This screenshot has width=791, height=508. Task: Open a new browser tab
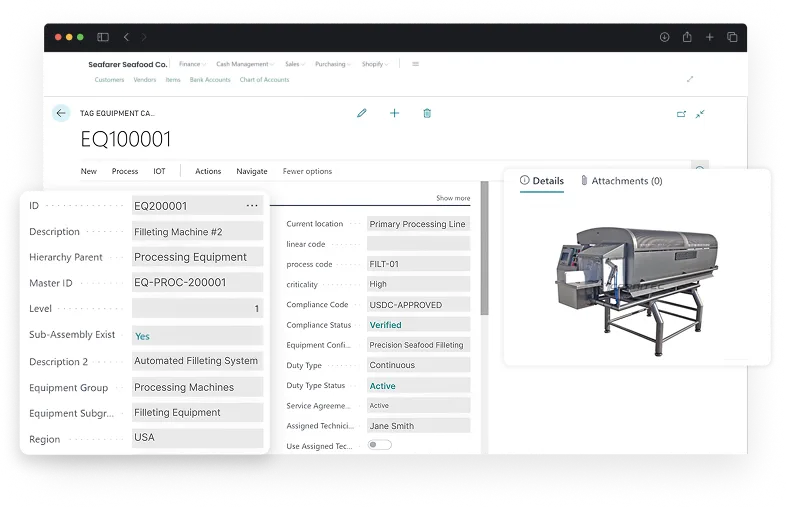point(709,37)
